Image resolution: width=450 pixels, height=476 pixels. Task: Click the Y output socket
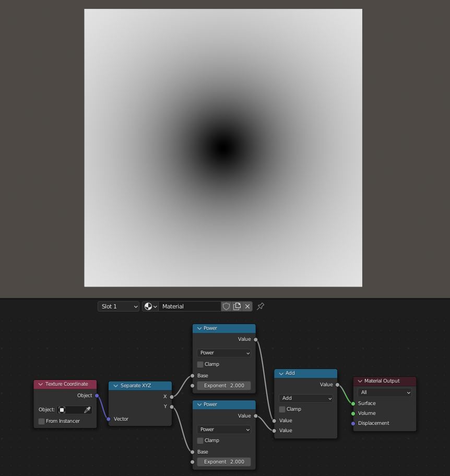tap(172, 407)
